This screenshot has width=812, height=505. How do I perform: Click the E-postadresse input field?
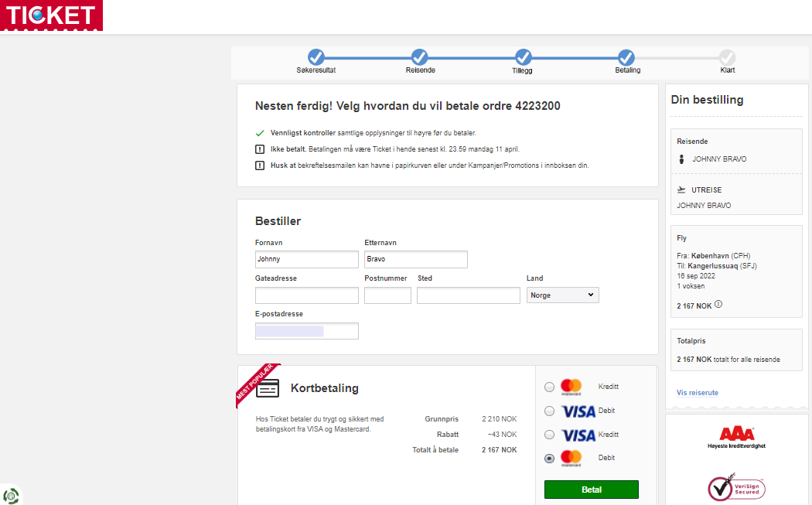[x=306, y=331]
